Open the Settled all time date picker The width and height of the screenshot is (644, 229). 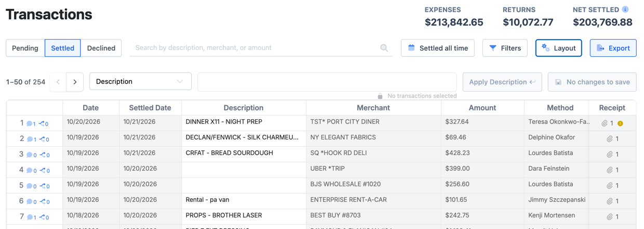[438, 48]
